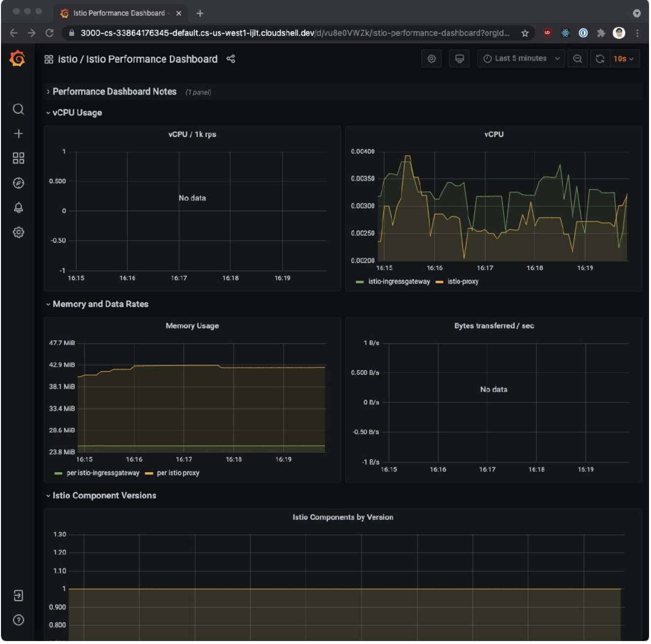Click the share dashboard icon

tap(231, 59)
